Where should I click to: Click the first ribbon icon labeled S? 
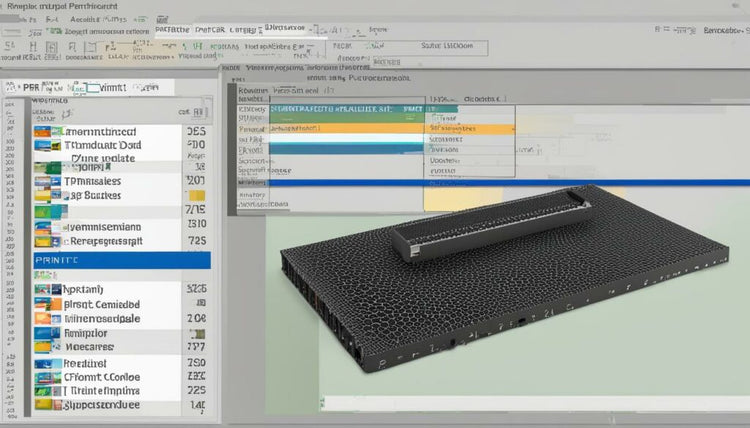click(9, 46)
